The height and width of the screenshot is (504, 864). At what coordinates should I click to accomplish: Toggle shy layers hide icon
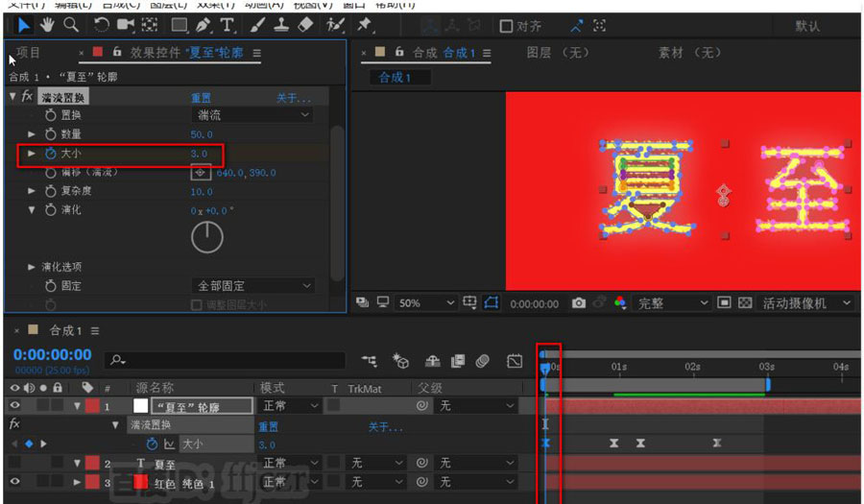(433, 361)
